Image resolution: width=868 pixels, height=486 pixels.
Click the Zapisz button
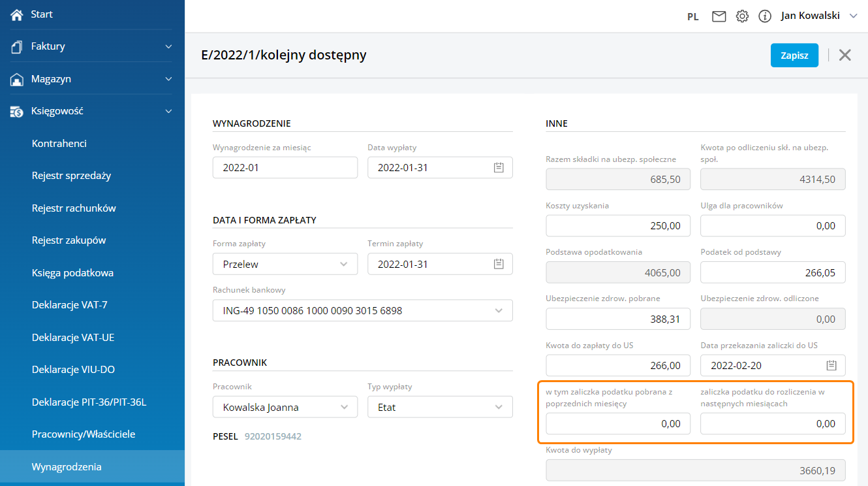click(x=794, y=56)
